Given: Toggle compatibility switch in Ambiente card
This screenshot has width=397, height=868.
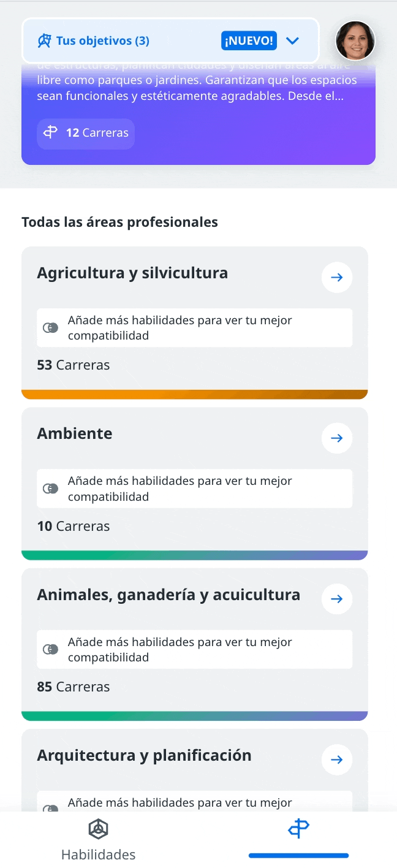Looking at the screenshot, I should point(51,489).
